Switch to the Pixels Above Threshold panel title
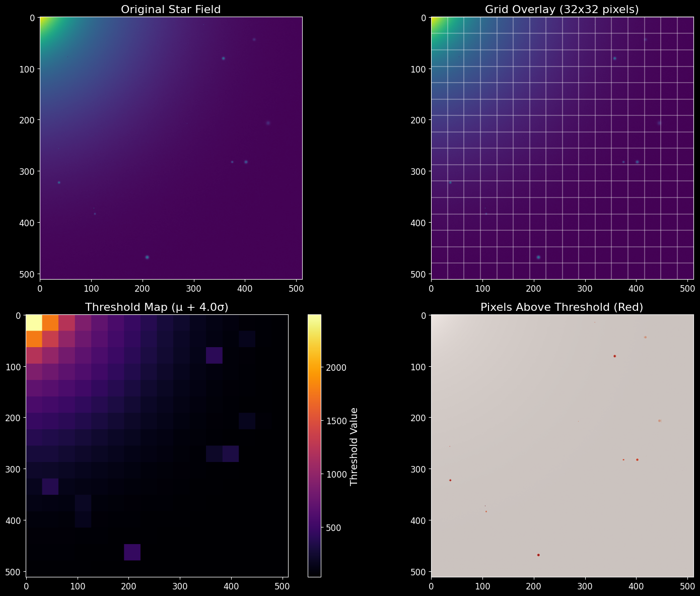The height and width of the screenshot is (596, 700). (x=561, y=307)
